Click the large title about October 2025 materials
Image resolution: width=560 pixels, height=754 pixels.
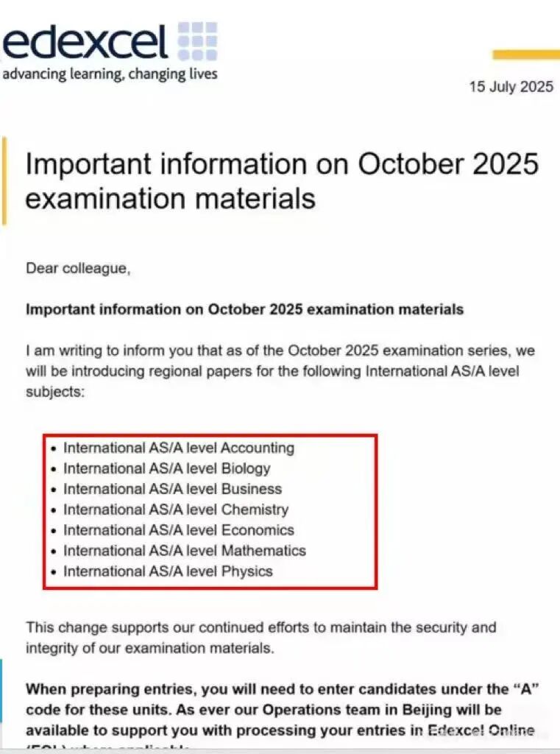click(282, 180)
